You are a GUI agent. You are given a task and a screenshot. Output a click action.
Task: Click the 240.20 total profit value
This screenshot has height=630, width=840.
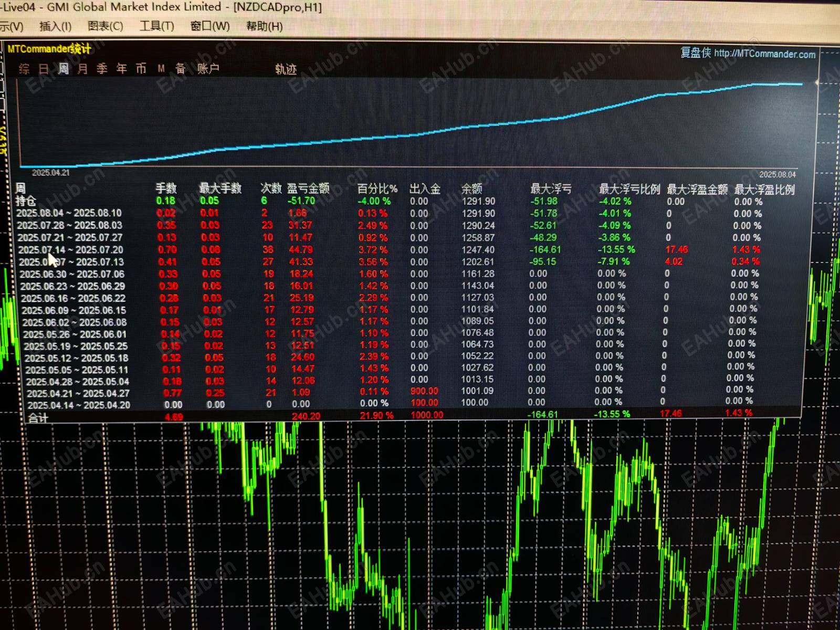306,416
